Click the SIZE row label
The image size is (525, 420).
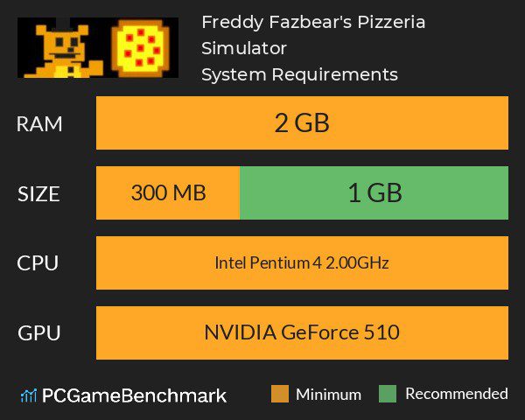tap(40, 193)
